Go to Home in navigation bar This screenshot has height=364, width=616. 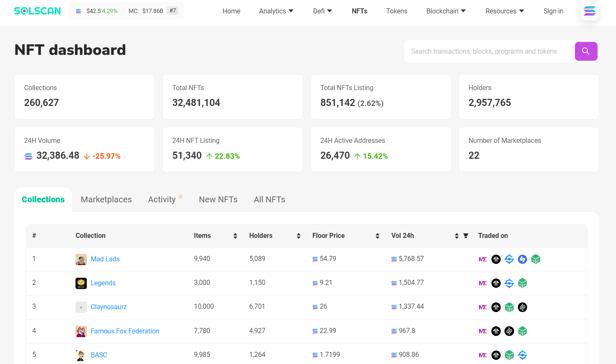tap(231, 11)
